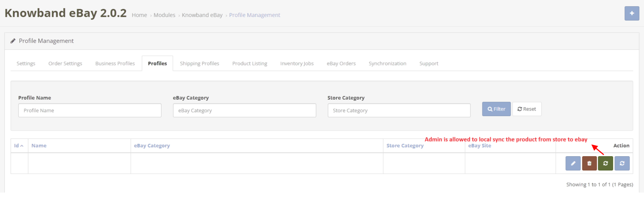Image resolution: width=644 pixels, height=222 pixels.
Task: Sort by the eBay Site column header
Action: (480, 146)
